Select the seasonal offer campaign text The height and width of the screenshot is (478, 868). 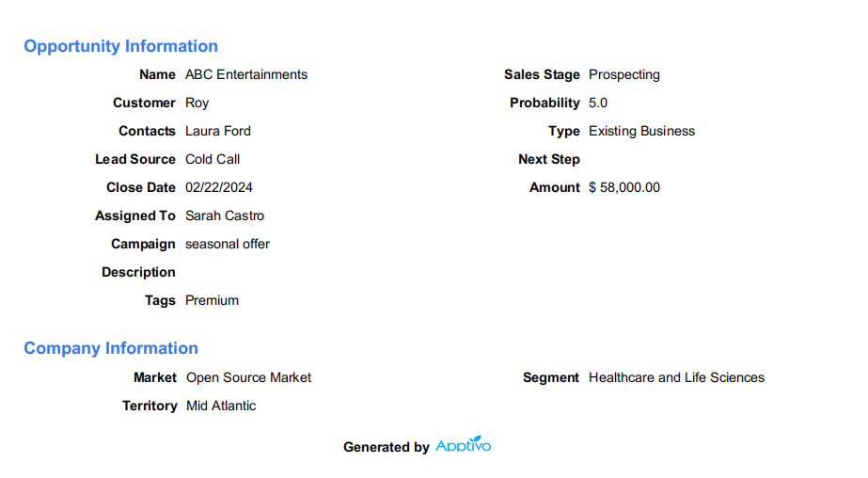pos(228,245)
